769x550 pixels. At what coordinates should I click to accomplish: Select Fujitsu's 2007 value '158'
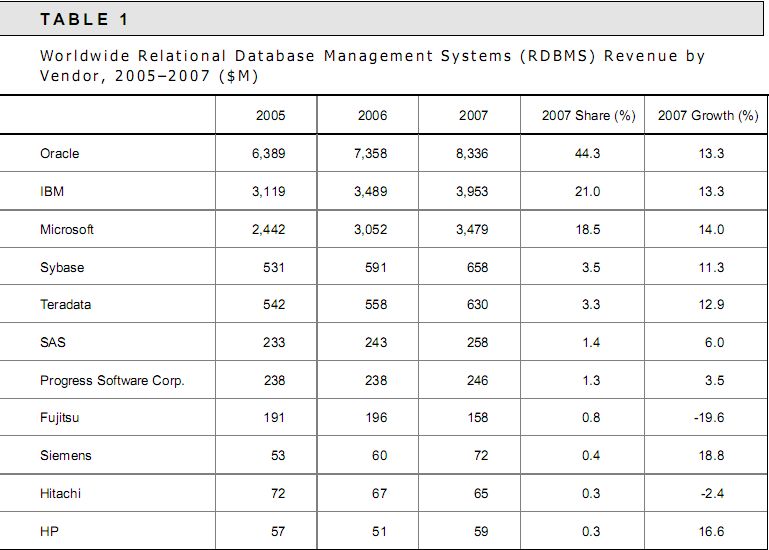[x=478, y=418]
